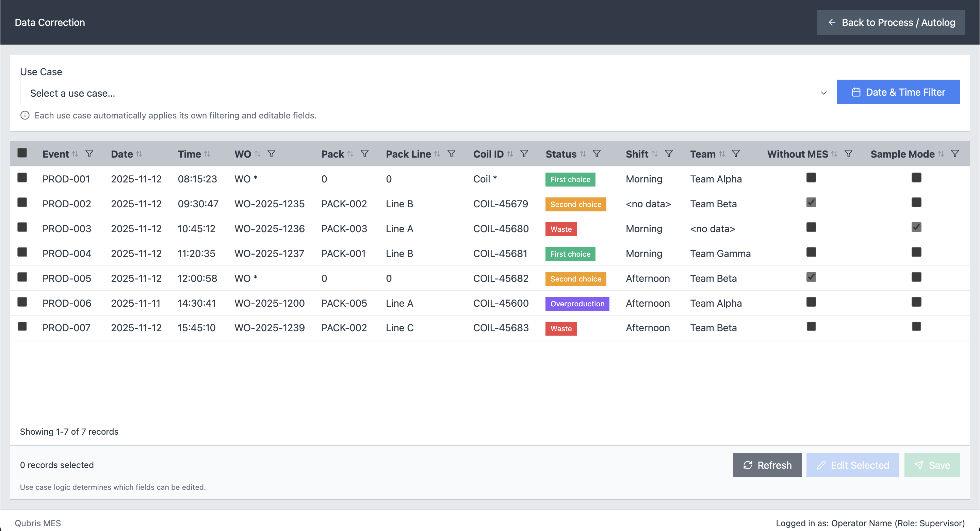980x531 pixels.
Task: Go Back to Process / Autolog
Action: pos(891,22)
